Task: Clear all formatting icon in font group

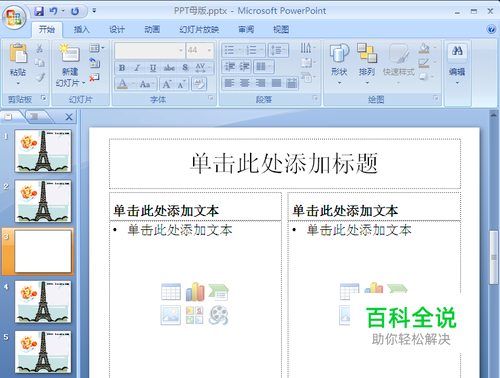Action: pos(199,84)
